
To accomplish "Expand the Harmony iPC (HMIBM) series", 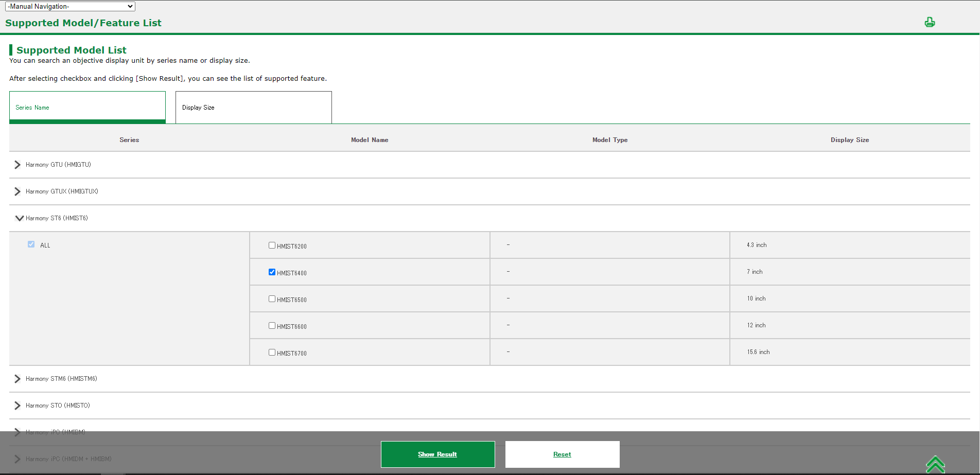I will pyautogui.click(x=17, y=432).
